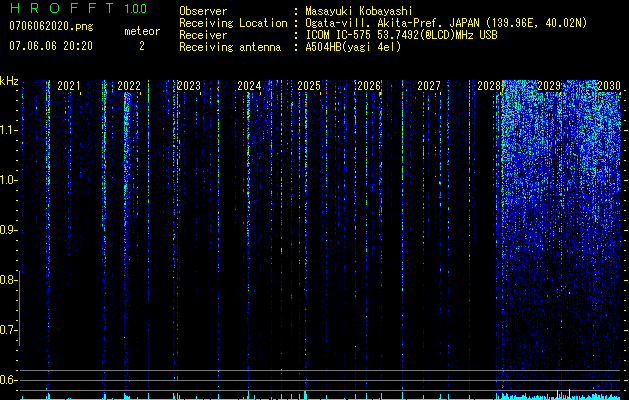Click the 2023 time marker
The height and width of the screenshot is (400, 629).
189,86
